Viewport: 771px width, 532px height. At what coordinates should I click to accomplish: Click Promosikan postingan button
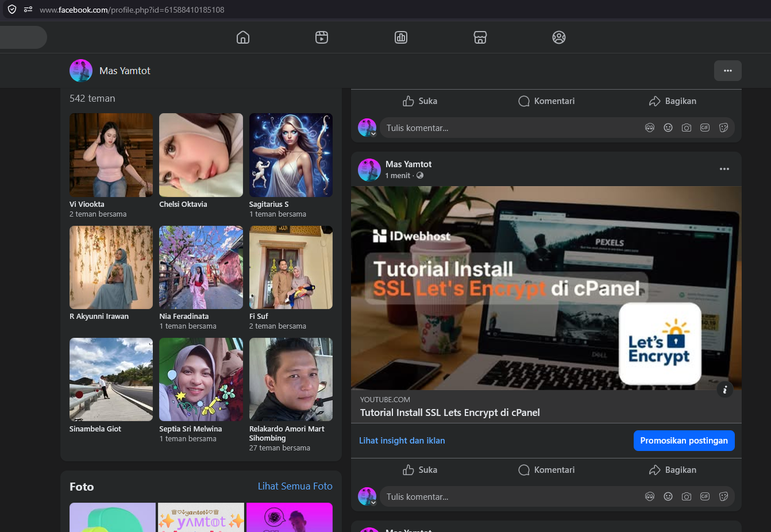(x=684, y=441)
